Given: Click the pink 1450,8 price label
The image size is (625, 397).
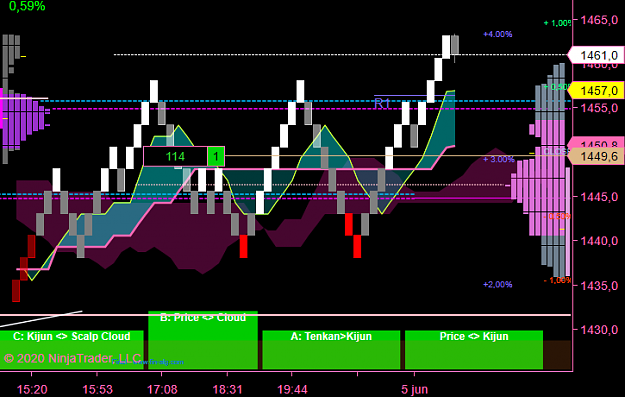Looking at the screenshot, I should (596, 144).
